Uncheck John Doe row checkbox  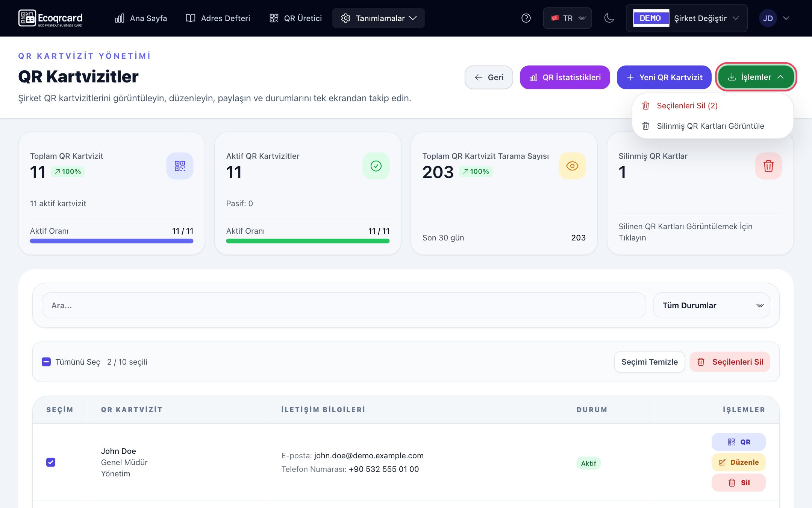(51, 462)
